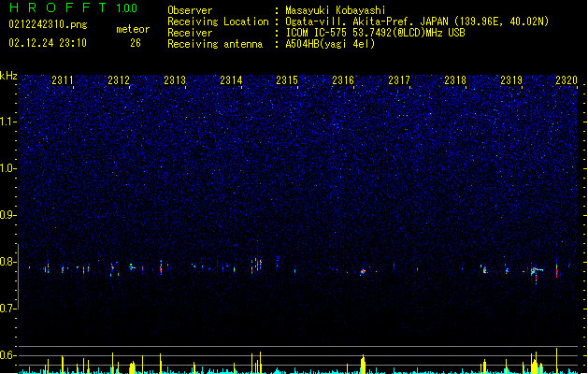This screenshot has height=374, width=588.
Task: Click the 2313 time marker
Action: point(175,80)
